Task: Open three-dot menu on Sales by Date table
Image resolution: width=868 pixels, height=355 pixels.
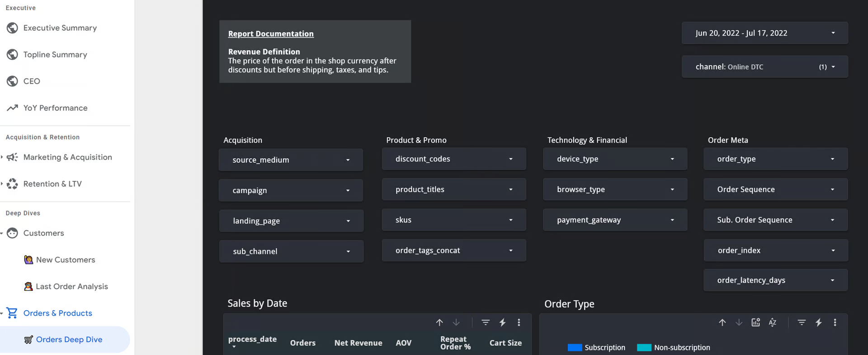Action: 519,322
